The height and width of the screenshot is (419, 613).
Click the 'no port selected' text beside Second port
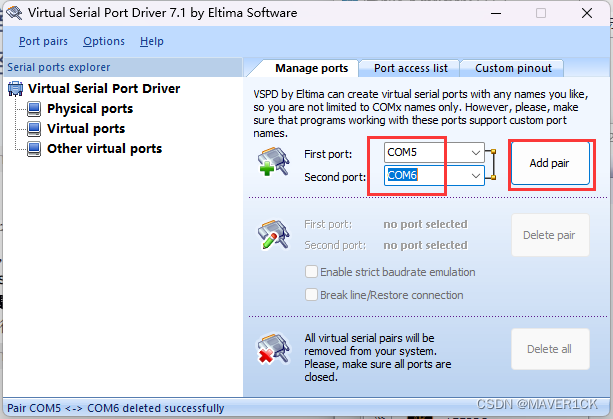point(425,245)
